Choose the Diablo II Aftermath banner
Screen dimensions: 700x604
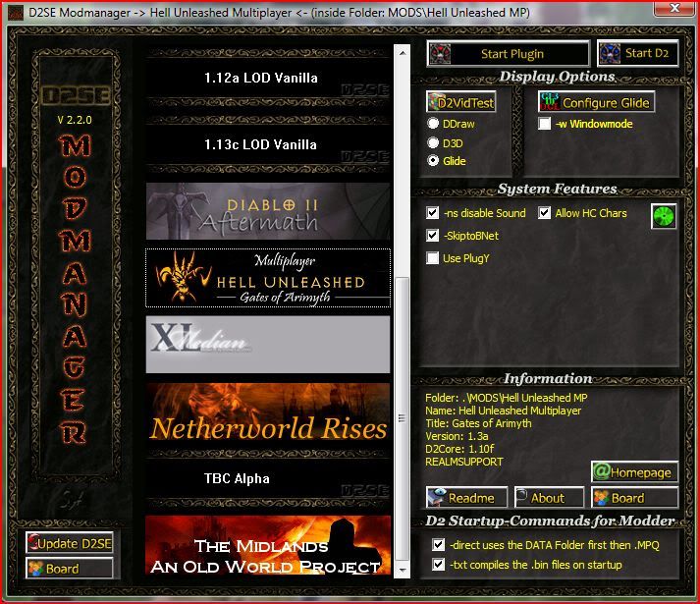(268, 211)
